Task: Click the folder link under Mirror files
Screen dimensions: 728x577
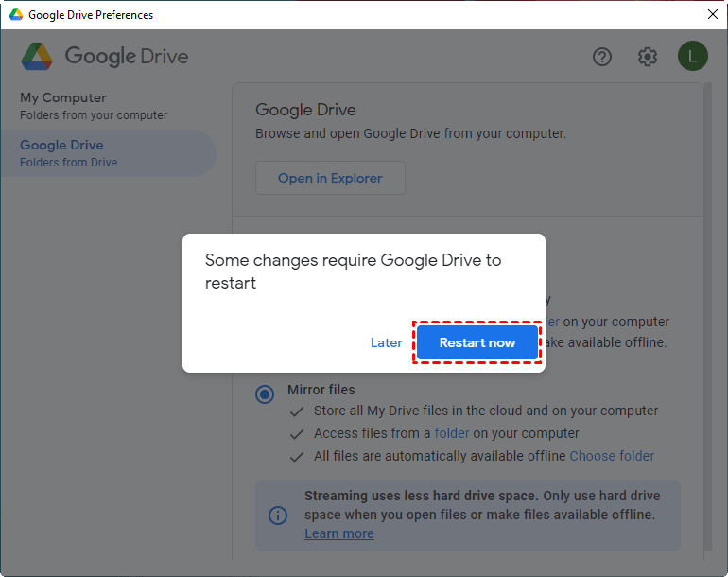Action: 452,433
